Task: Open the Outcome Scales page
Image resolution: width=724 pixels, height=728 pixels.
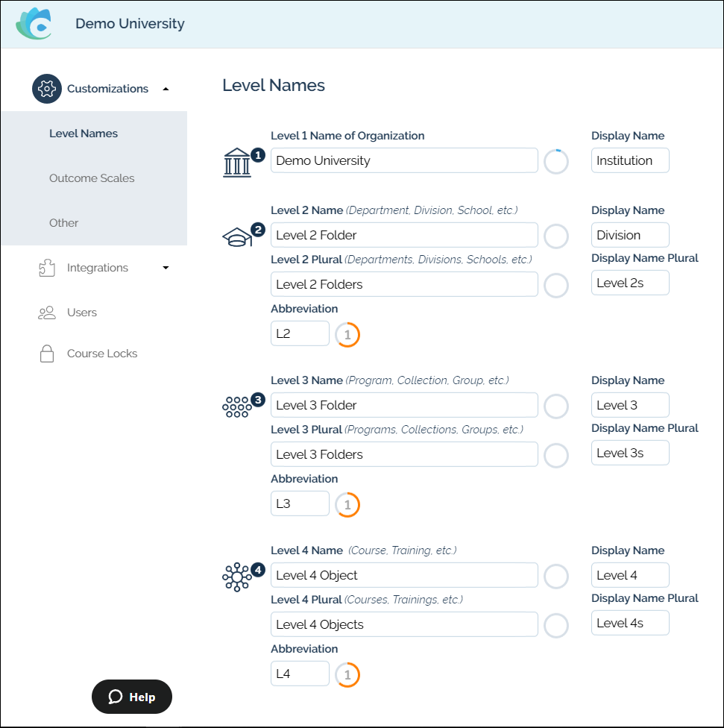Action: point(92,178)
